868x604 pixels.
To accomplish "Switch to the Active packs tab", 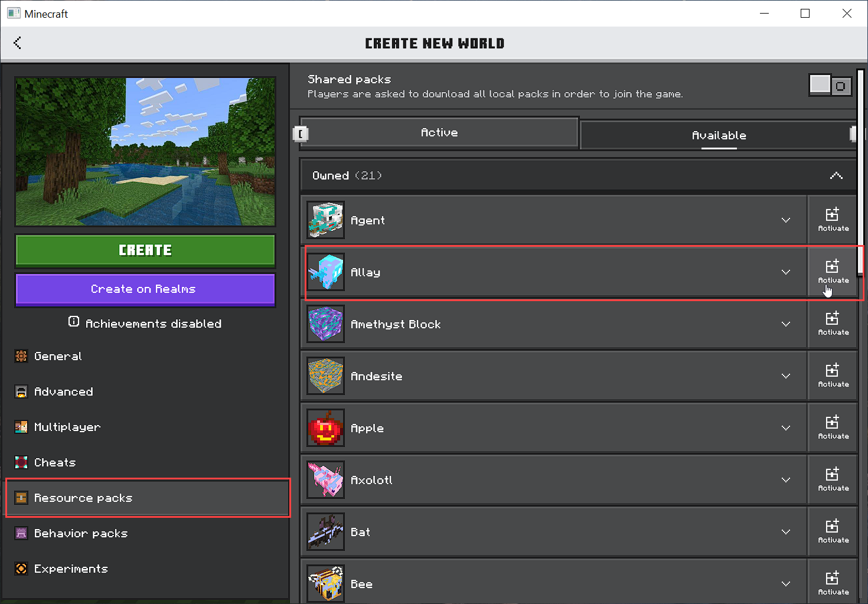I will coord(439,132).
